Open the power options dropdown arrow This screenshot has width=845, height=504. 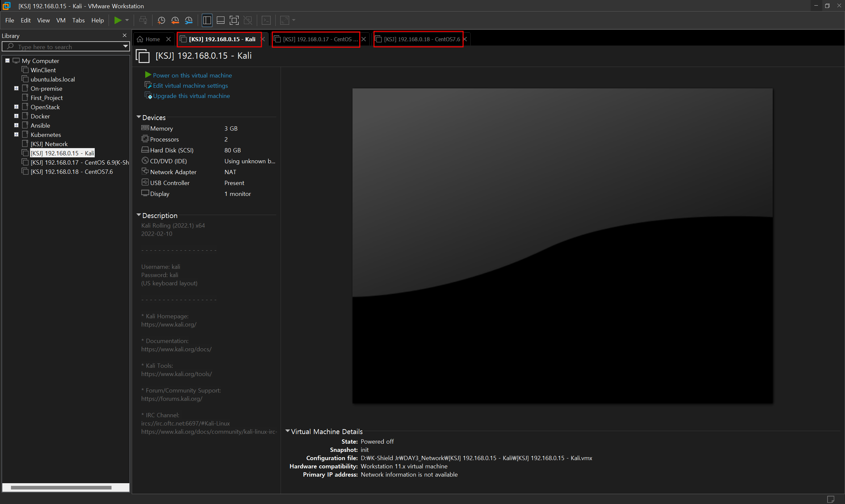tap(127, 20)
